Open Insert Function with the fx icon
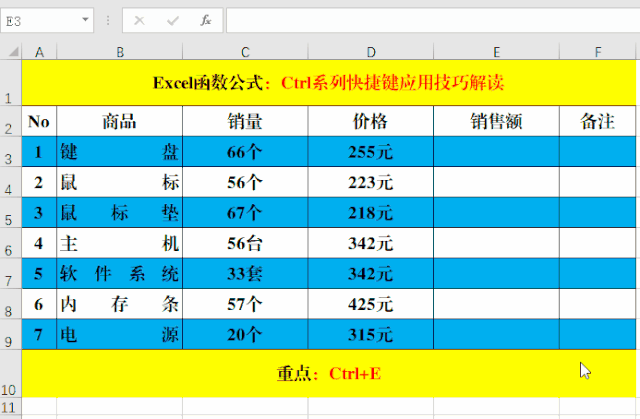Image resolution: width=640 pixels, height=419 pixels. point(205,20)
